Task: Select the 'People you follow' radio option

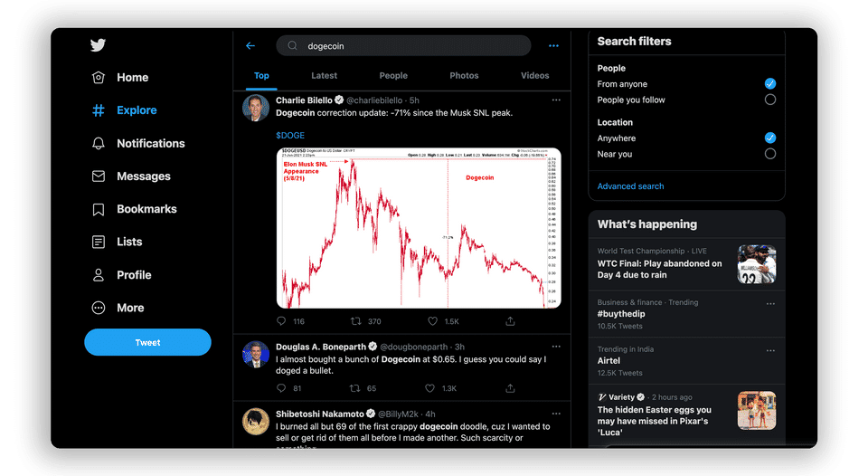Action: pos(769,100)
